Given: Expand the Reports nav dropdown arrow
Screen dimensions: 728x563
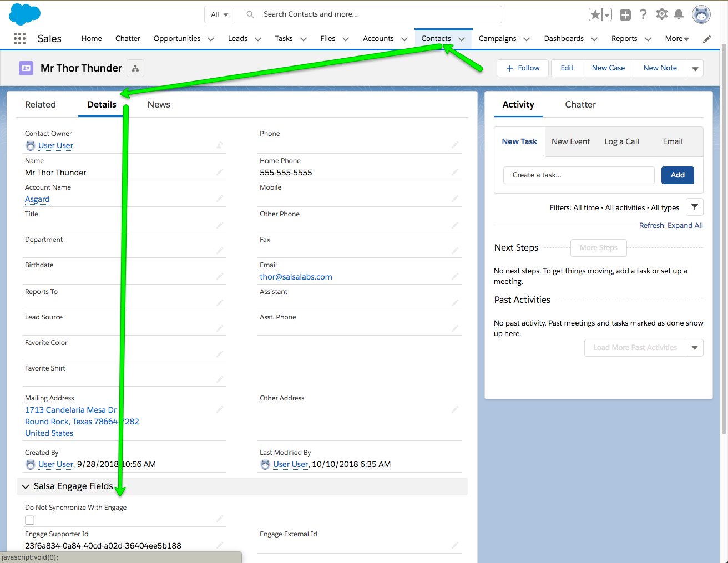Looking at the screenshot, I should click(x=648, y=39).
